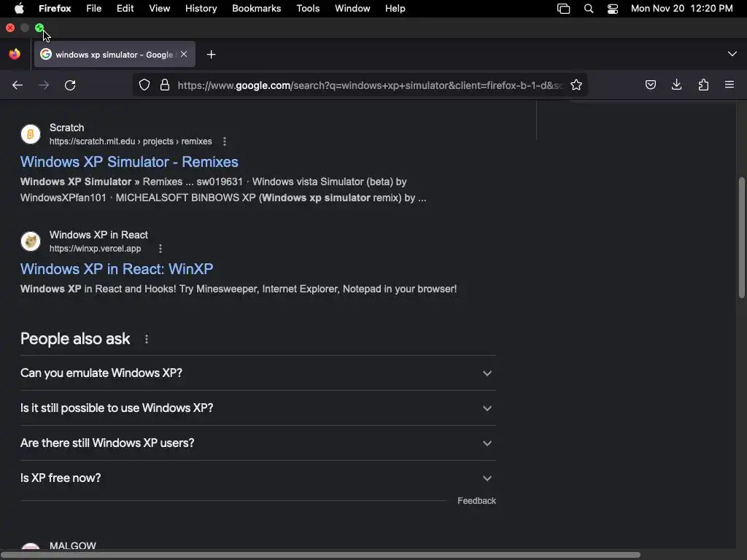Close the windows xp simulator tab
This screenshot has width=747, height=560.
(x=184, y=54)
